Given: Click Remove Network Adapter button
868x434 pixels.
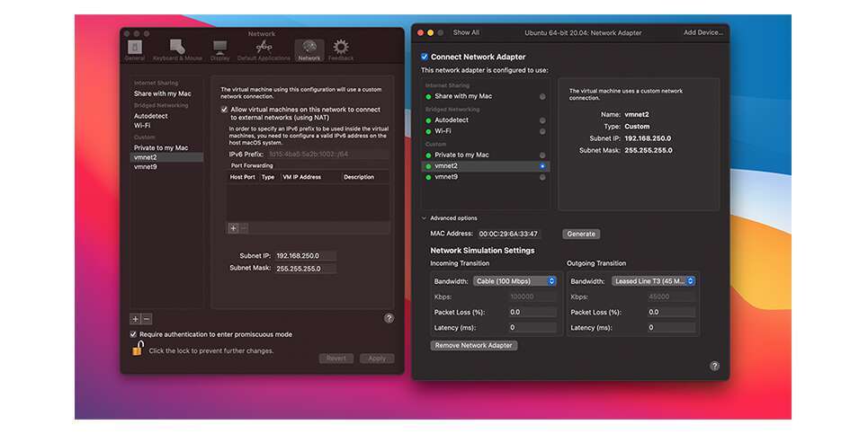Looking at the screenshot, I should [474, 346].
